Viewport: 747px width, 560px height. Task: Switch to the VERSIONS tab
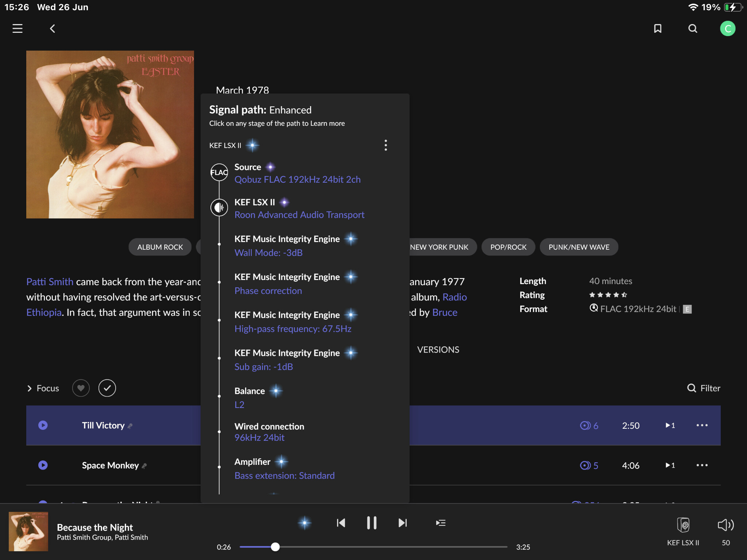click(x=438, y=350)
